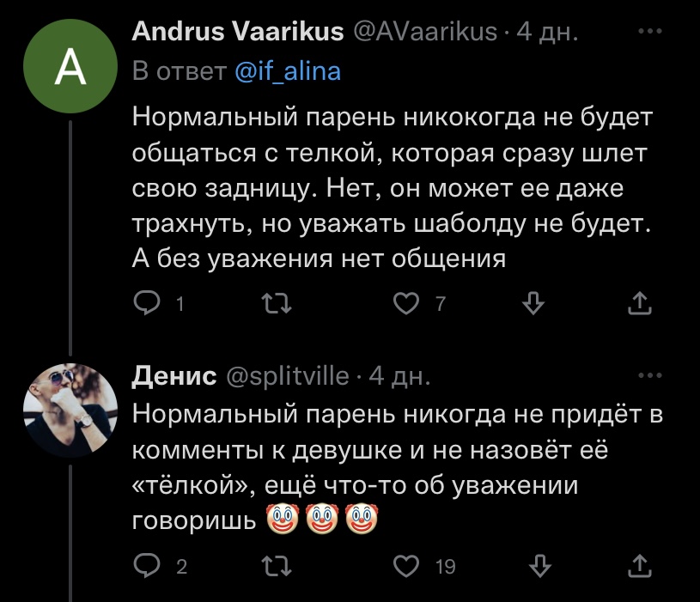Image resolution: width=700 pixels, height=602 pixels.
Task: Like the tweet with 19 likes
Action: pos(405,565)
